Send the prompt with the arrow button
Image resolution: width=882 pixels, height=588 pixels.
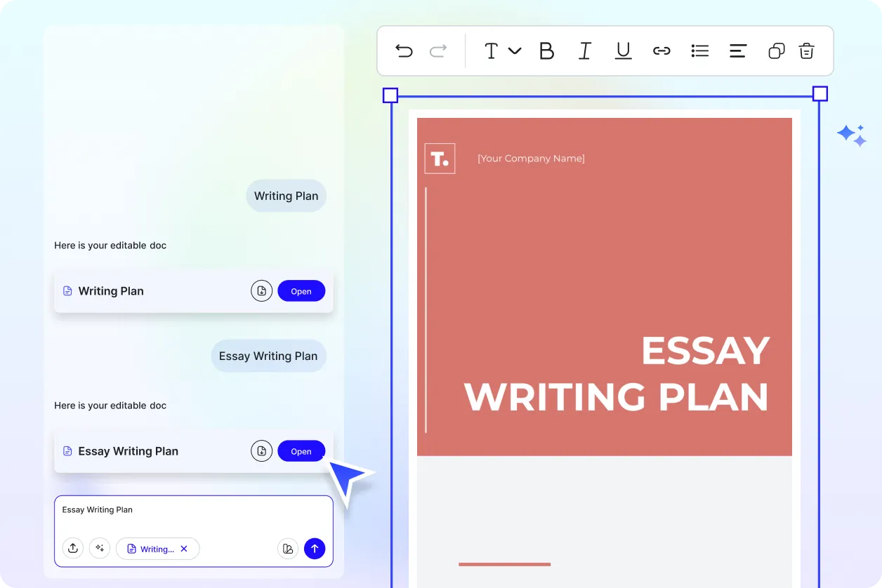pos(315,549)
